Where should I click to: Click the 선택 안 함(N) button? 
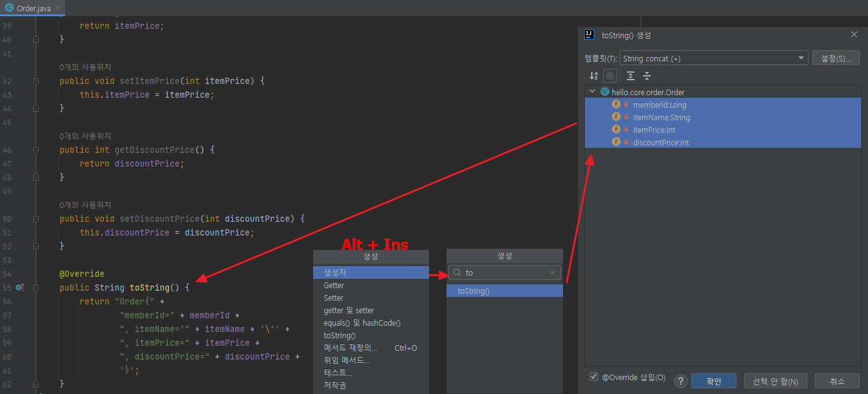point(775,381)
